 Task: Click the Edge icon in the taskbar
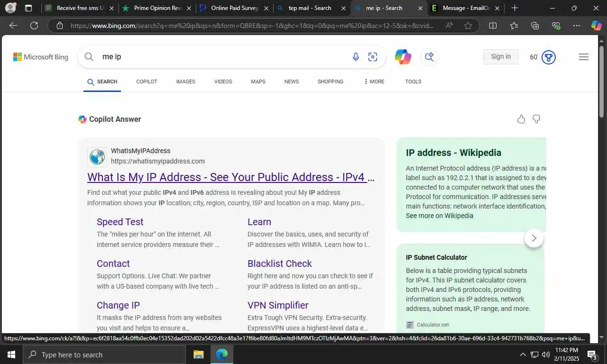point(221,355)
